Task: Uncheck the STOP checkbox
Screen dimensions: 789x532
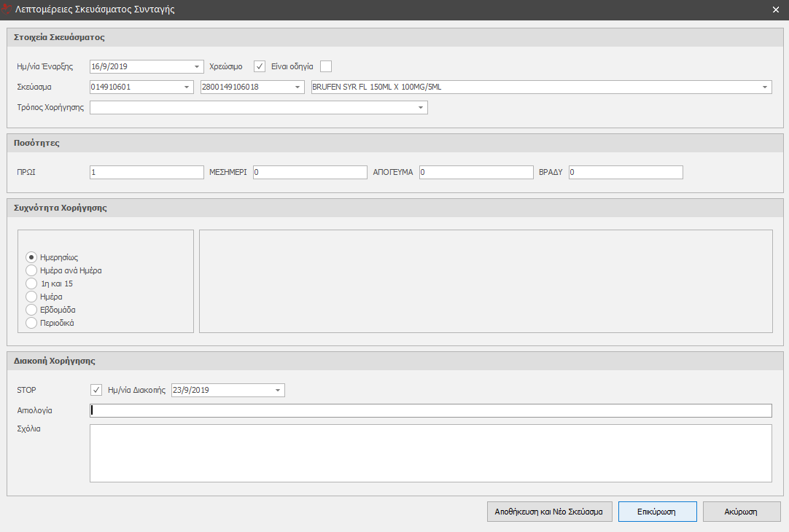Action: tap(96, 390)
